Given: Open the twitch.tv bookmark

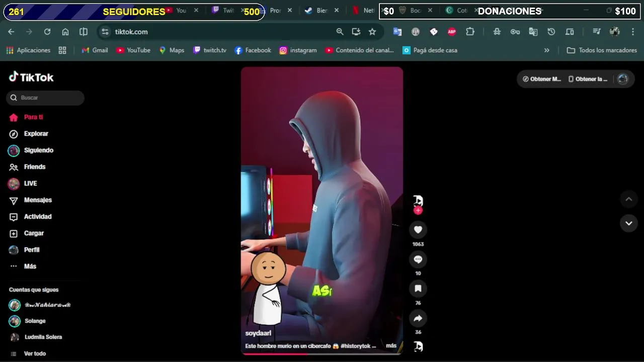Looking at the screenshot, I should pyautogui.click(x=210, y=50).
